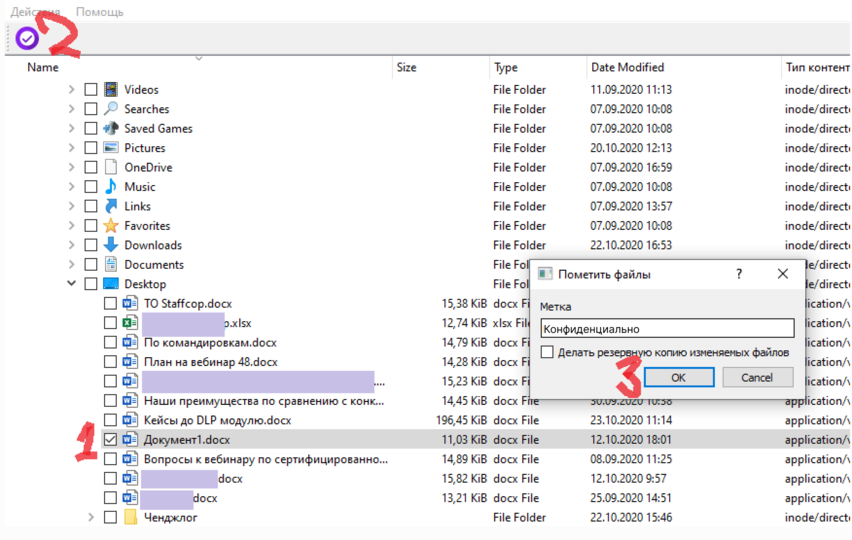Expand the OneDrive folder
Viewport: 852px width, 540px height.
tap(71, 167)
